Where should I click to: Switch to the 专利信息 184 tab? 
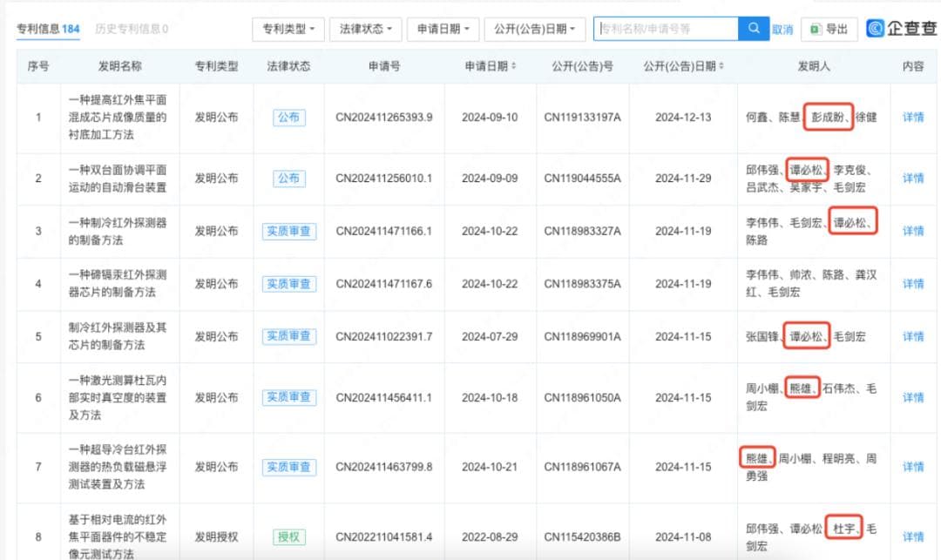click(x=48, y=29)
